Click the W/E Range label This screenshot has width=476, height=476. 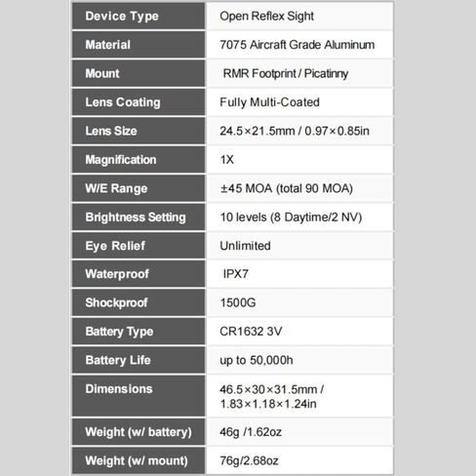[x=116, y=188]
